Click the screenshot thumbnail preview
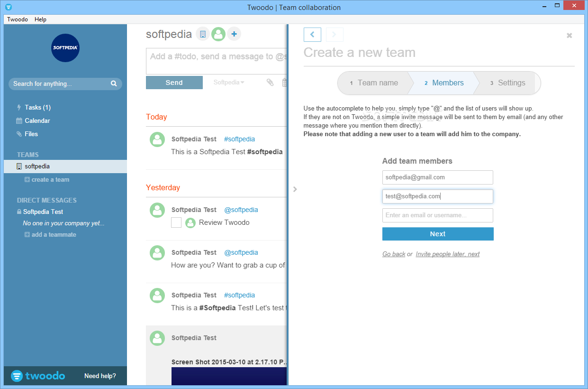Viewport: 588px width, 389px height. tap(229, 376)
